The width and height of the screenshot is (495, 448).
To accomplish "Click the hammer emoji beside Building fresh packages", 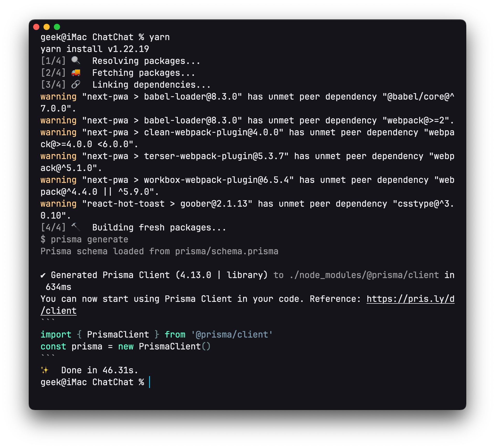I will pos(76,227).
